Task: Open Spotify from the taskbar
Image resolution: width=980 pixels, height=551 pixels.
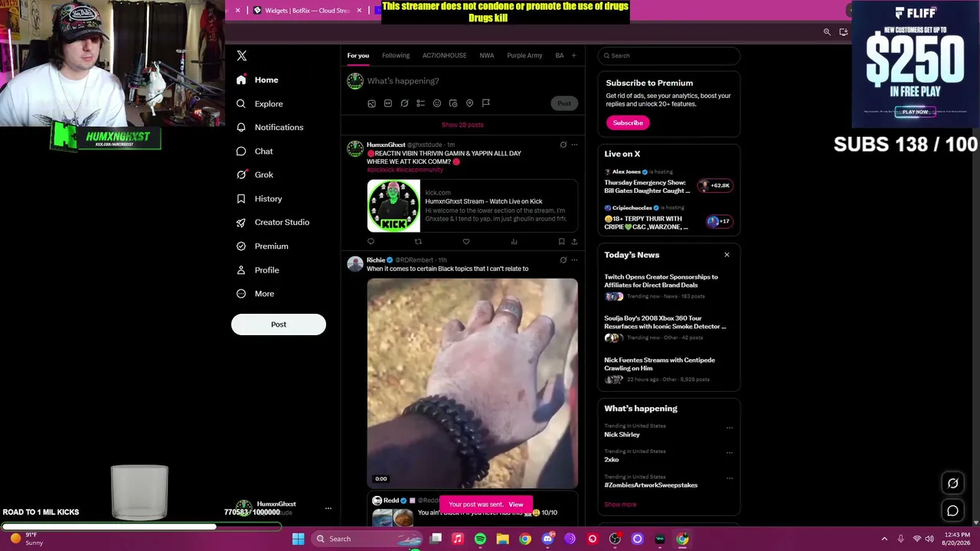Action: click(x=480, y=539)
